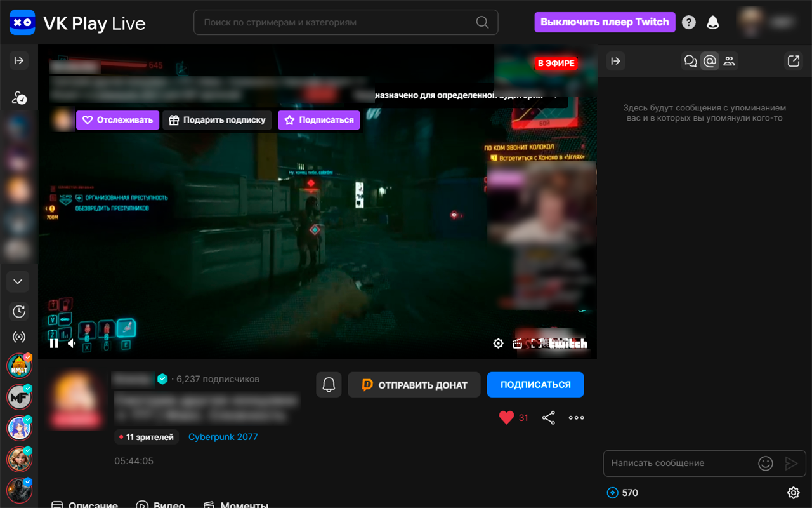Viewport: 812px width, 508px height.
Task: Open the KMLT channel avatar
Action: coord(19,366)
